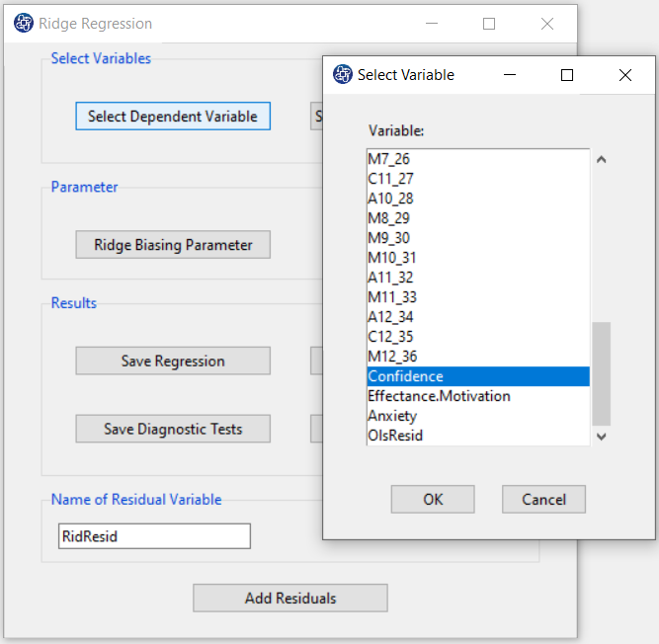This screenshot has height=644, width=659.
Task: Click the variable list scrollbar thumb
Action: pyautogui.click(x=602, y=374)
